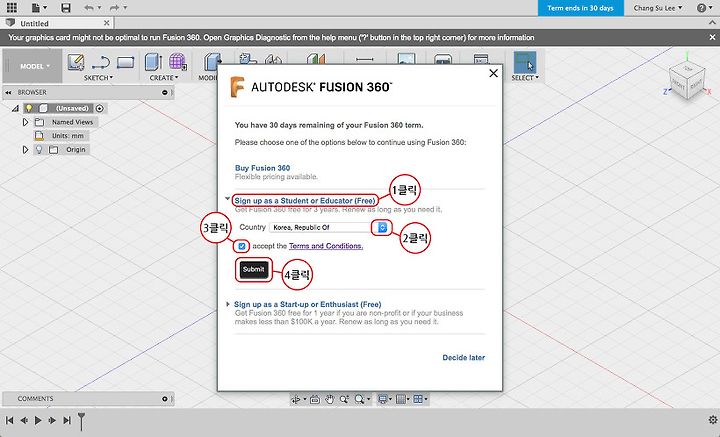
Task: Select the Named Views tree item
Action: pyautogui.click(x=72, y=122)
